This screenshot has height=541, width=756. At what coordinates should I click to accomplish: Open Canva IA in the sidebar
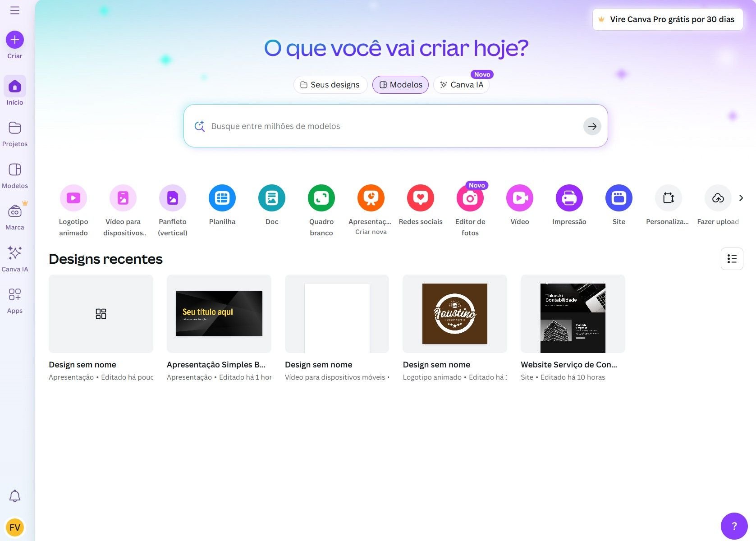[15, 259]
